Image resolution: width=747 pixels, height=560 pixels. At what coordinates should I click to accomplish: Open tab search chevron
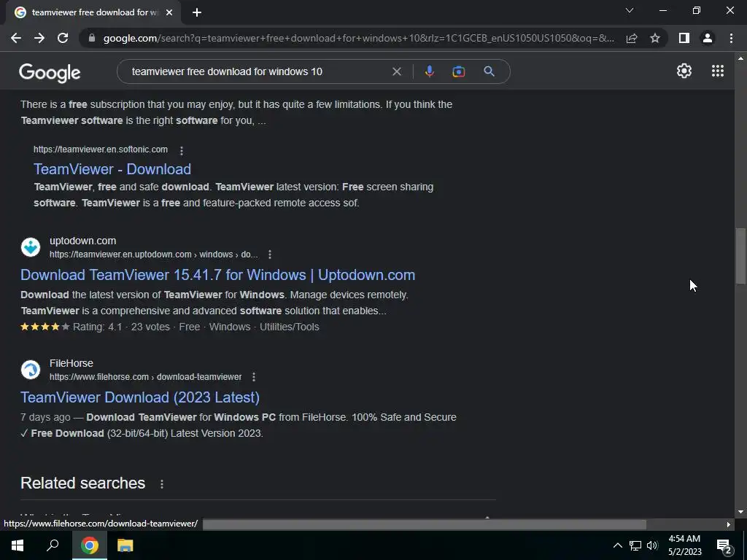(x=630, y=10)
